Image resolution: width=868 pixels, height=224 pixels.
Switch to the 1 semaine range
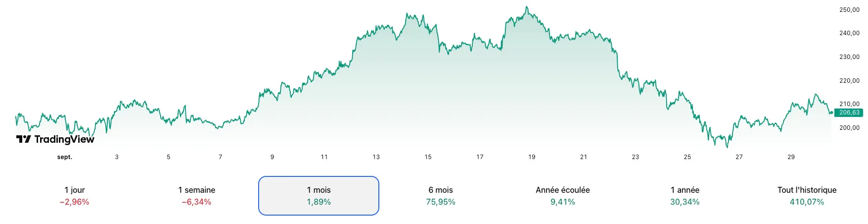[196, 196]
